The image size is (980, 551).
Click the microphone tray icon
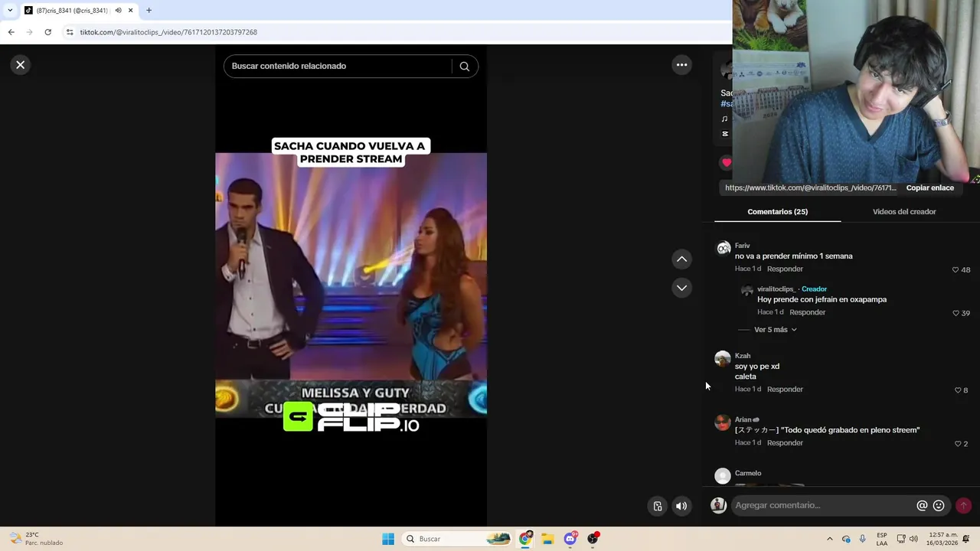(x=863, y=539)
